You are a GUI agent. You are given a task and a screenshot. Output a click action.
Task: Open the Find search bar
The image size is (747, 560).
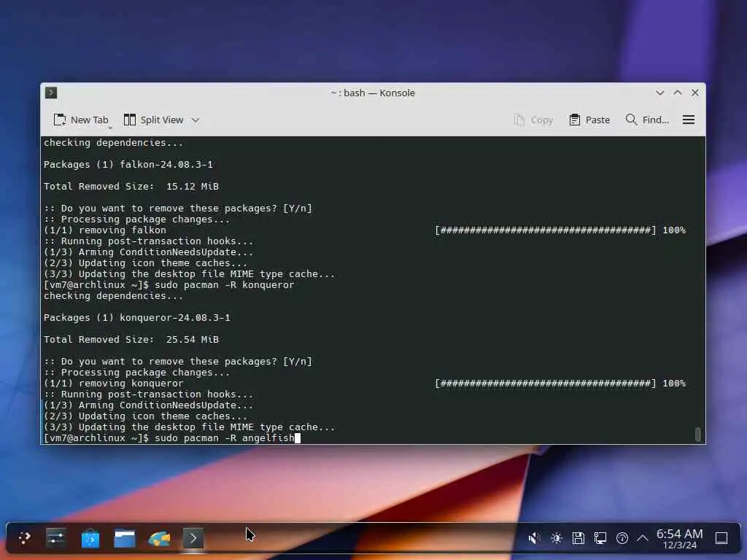647,120
